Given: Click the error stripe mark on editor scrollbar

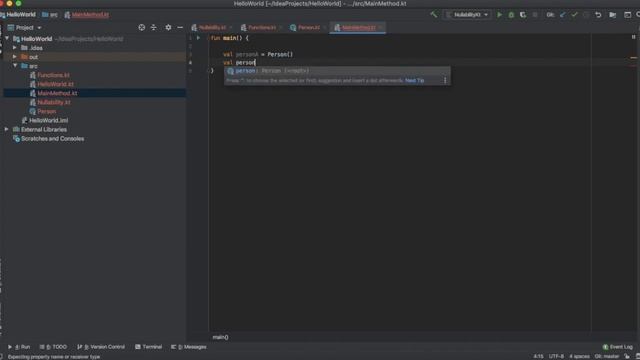Looking at the screenshot, I should coord(633,58).
